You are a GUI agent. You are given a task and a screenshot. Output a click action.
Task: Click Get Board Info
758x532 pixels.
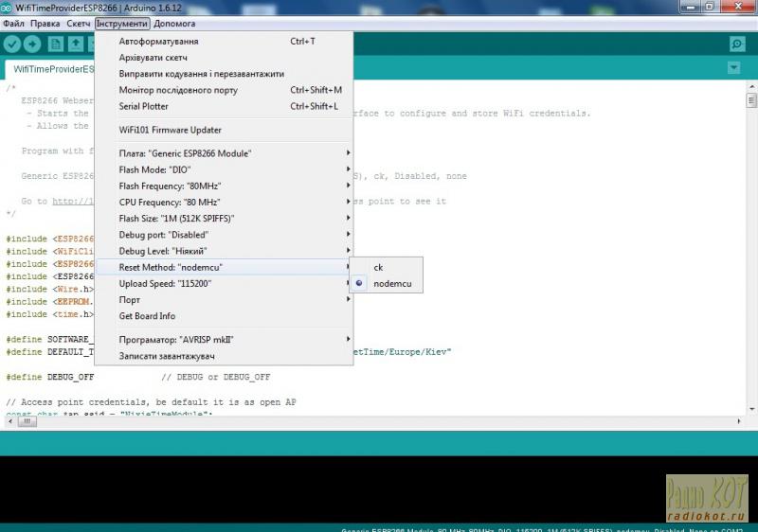click(x=147, y=316)
